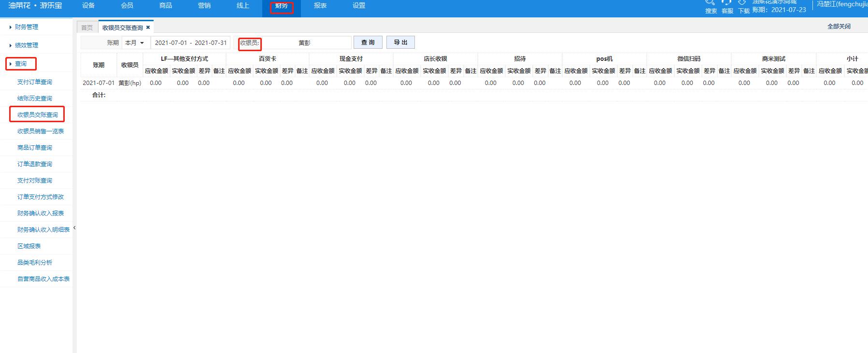Click the 查询 search button
Viewport: 868px width, 353px height.
point(368,42)
